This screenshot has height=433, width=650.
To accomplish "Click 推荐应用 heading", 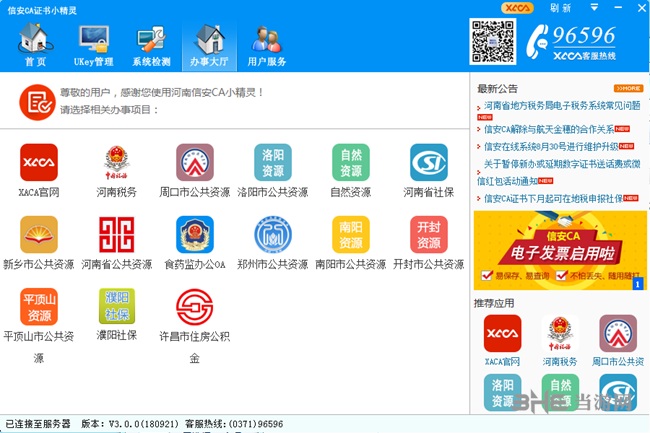I will (x=494, y=303).
